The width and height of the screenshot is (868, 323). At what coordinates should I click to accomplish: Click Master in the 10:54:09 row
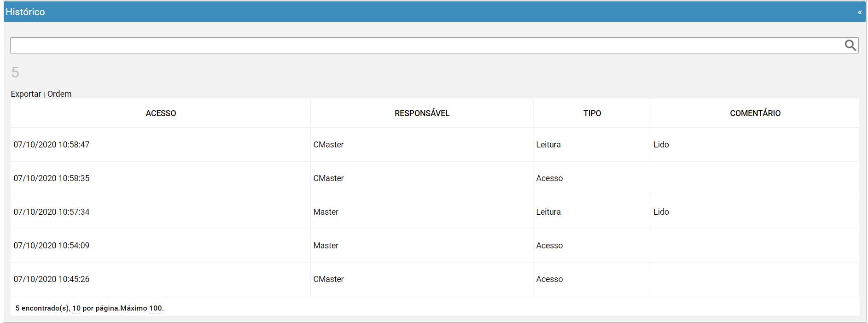coord(326,246)
